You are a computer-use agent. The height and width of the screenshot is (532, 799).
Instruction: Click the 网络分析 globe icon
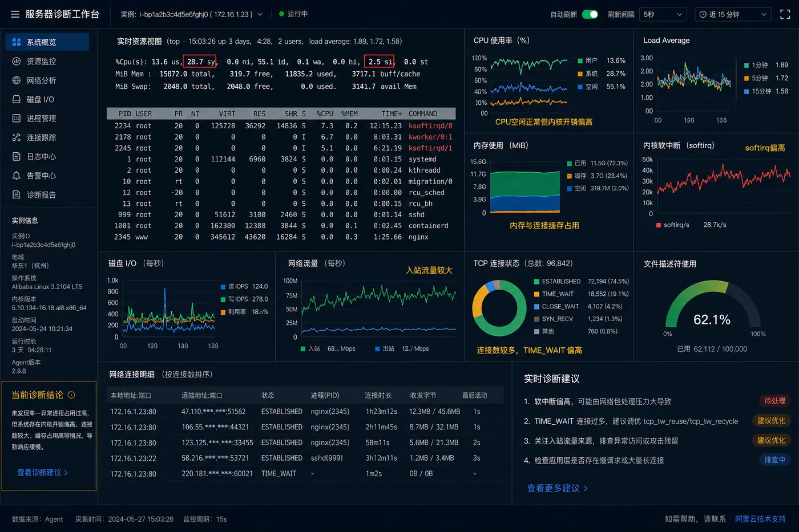coord(17,80)
